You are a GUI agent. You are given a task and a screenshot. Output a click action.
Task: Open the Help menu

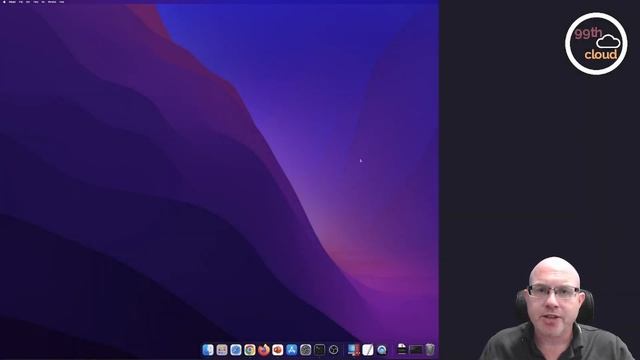tap(62, 2)
